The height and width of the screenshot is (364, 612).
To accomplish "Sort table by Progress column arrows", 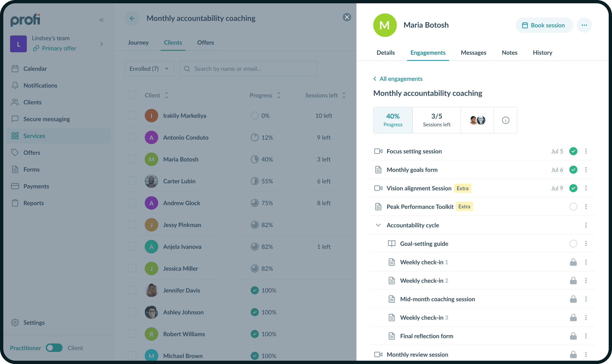I will tap(278, 95).
